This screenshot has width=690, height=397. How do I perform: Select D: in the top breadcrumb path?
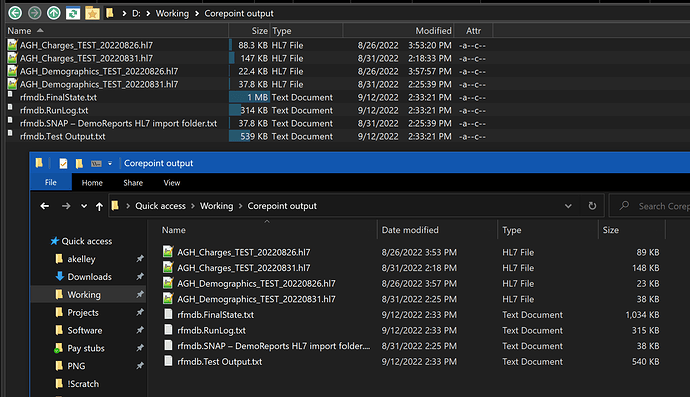pos(136,14)
